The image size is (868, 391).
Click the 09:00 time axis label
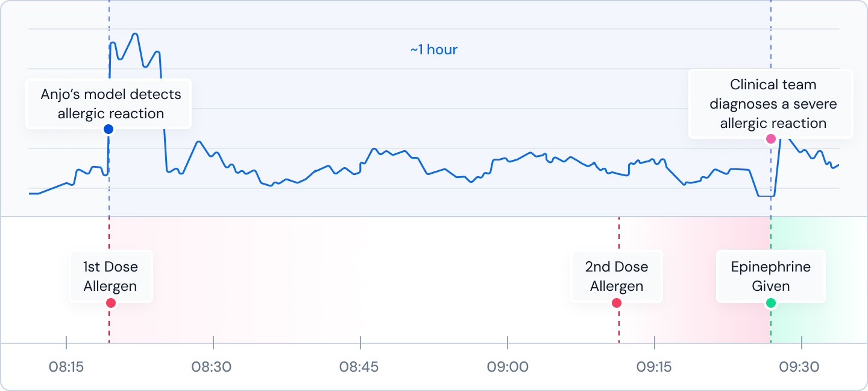pos(508,366)
